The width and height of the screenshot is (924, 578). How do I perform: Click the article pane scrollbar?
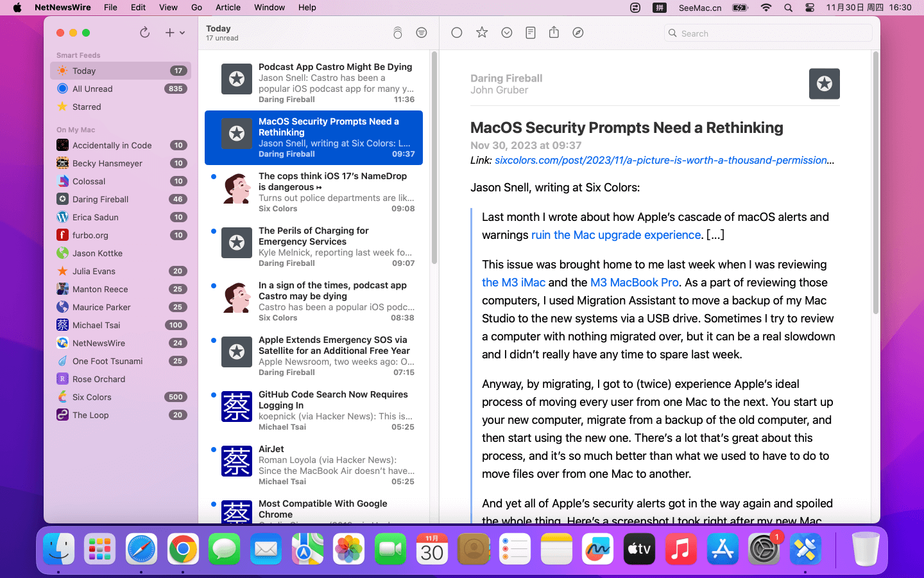click(x=875, y=183)
